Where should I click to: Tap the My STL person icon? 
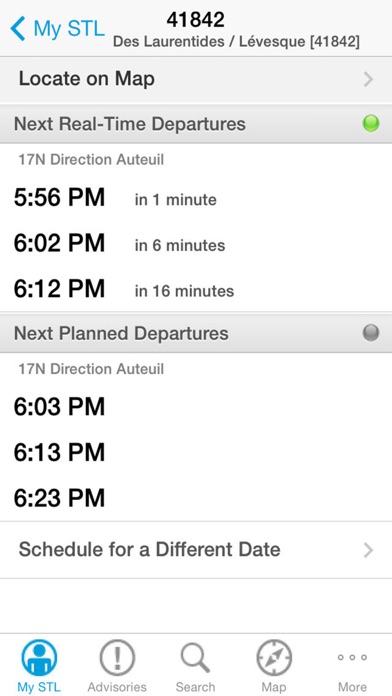tap(39, 657)
